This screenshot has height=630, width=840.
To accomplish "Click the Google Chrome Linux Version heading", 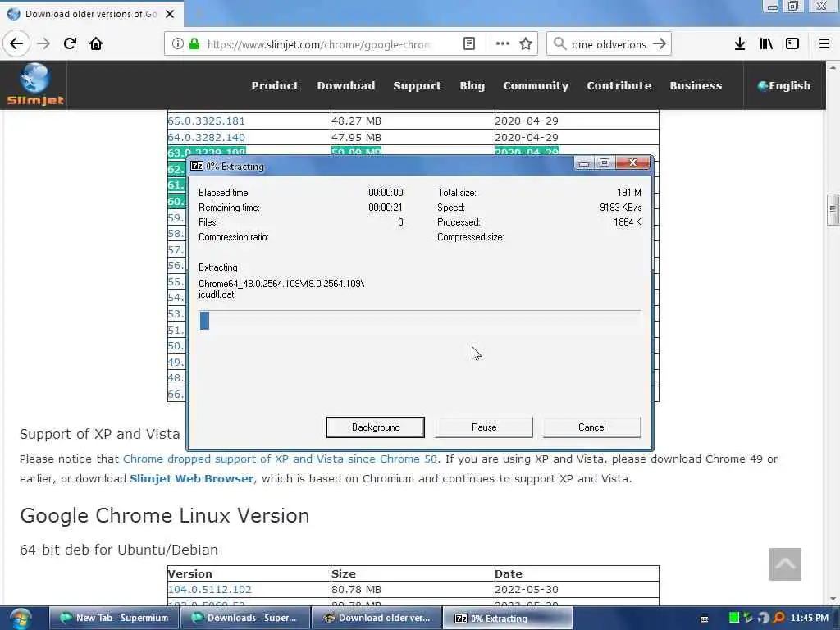I will tap(164, 515).
